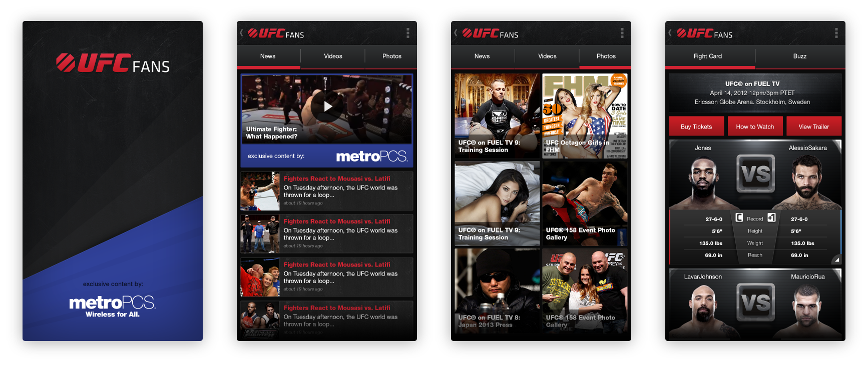Viewport: 868px width, 365px height.
Task: Tap back chevron on Fight Card screen
Action: (x=670, y=33)
